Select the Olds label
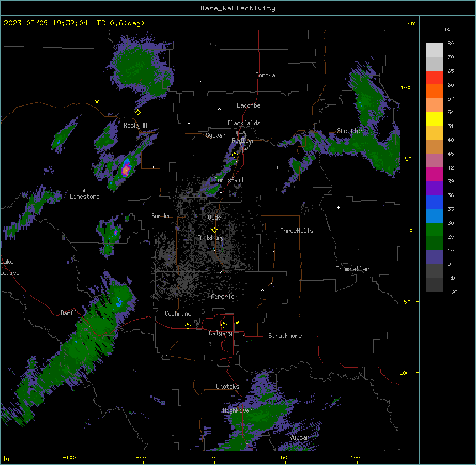 214,218
